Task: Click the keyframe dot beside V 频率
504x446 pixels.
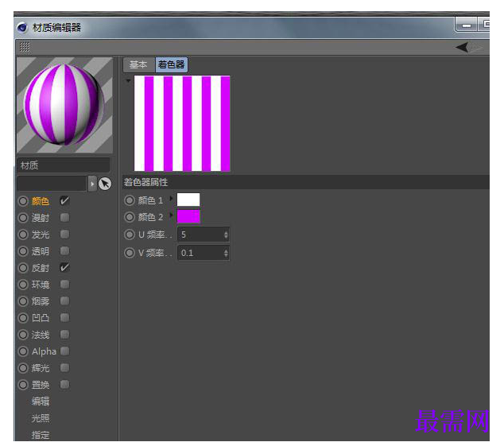Action: tap(130, 253)
